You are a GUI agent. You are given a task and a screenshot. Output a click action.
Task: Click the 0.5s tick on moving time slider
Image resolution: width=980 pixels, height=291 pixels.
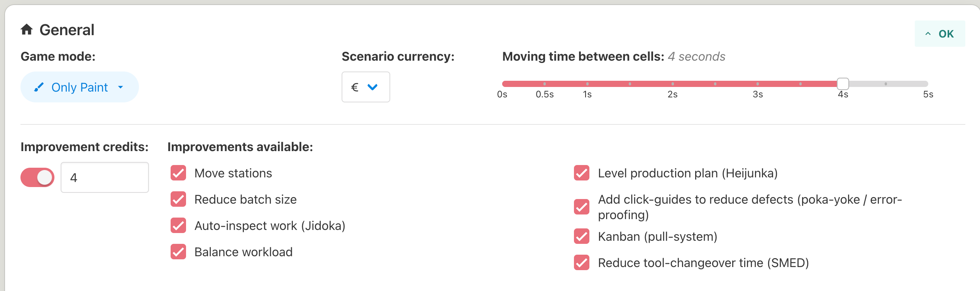(x=545, y=84)
